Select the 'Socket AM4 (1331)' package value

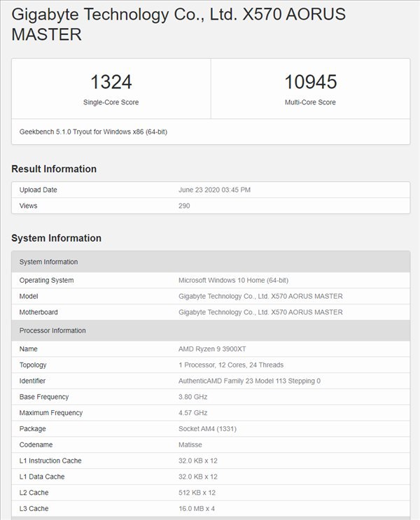(x=207, y=428)
